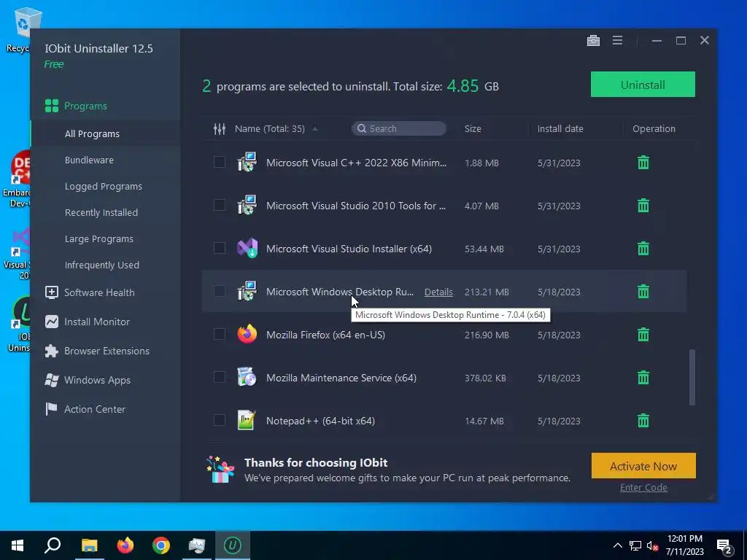Click trash icon for Mozilla Firefox
This screenshot has width=747, height=560.
coord(643,334)
